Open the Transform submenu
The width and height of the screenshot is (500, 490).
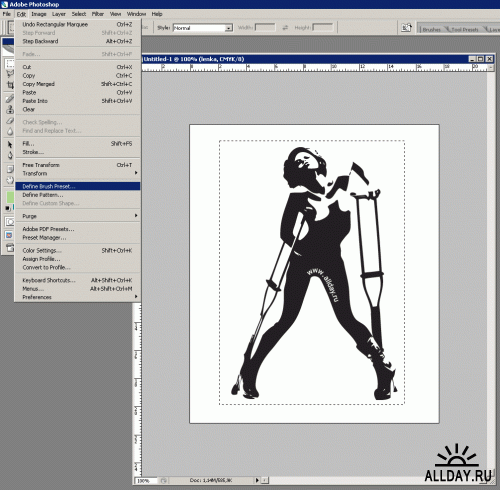click(77, 173)
